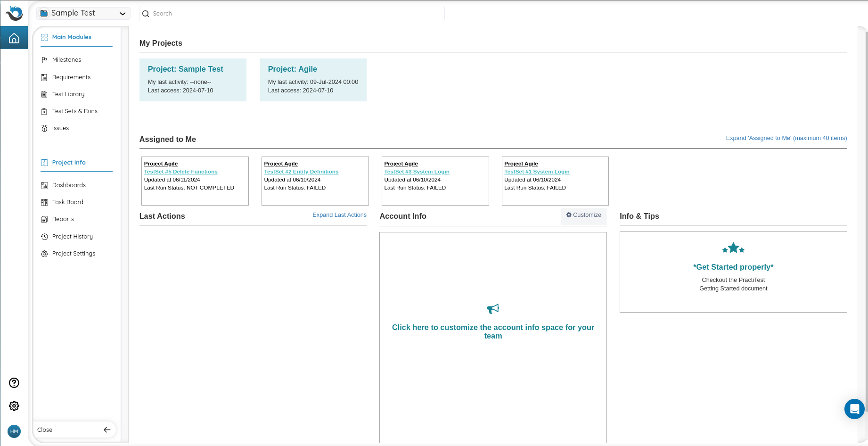The width and height of the screenshot is (868, 446).
Task: Click the stars icon in Info & Tips
Action: tap(733, 248)
